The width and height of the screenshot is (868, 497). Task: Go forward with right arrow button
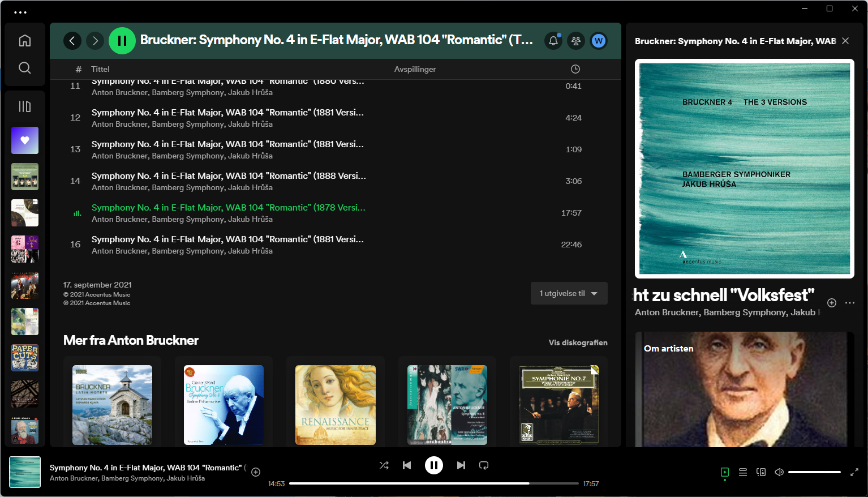(95, 41)
